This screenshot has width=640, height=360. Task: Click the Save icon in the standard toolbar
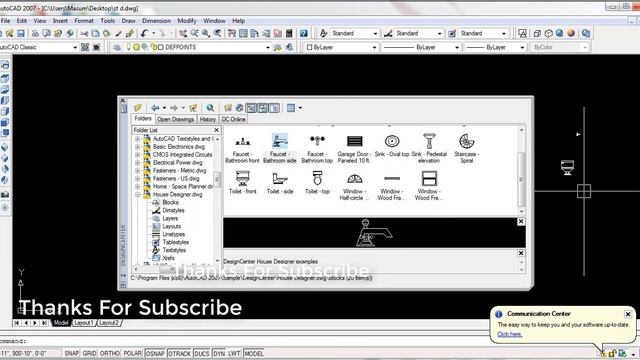tap(21, 33)
